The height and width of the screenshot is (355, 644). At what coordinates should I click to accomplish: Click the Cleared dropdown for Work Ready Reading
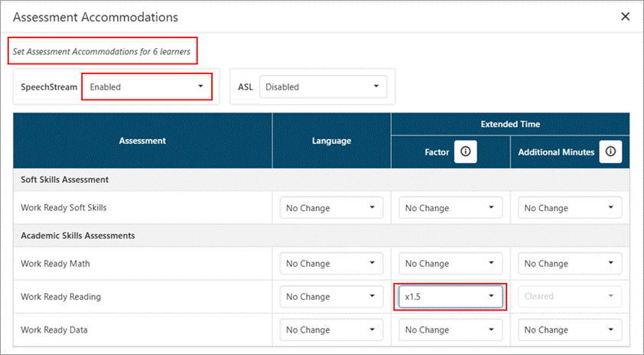tap(570, 296)
